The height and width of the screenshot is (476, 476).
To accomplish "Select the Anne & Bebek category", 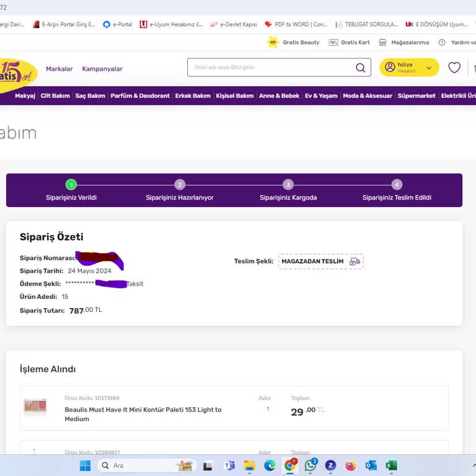I will [279, 95].
